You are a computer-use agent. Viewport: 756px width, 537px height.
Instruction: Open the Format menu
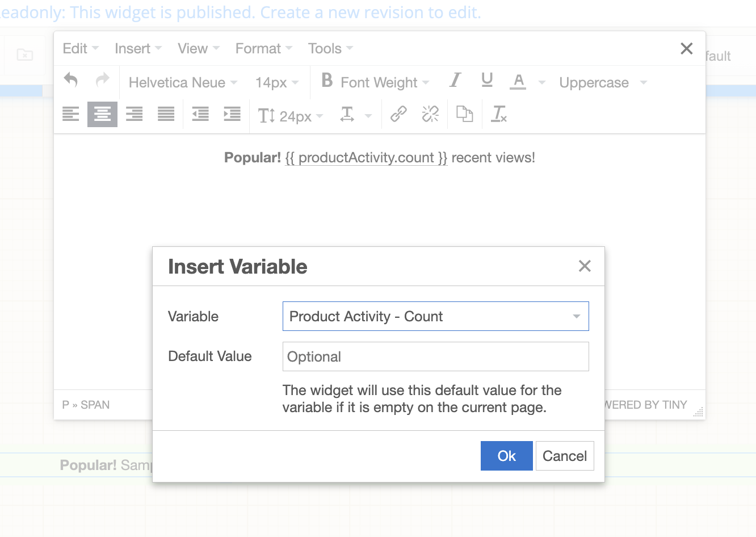pos(258,48)
